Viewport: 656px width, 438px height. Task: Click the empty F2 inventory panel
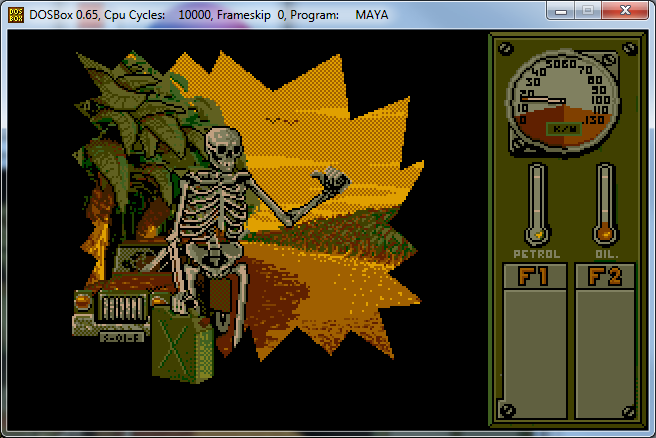(605, 353)
